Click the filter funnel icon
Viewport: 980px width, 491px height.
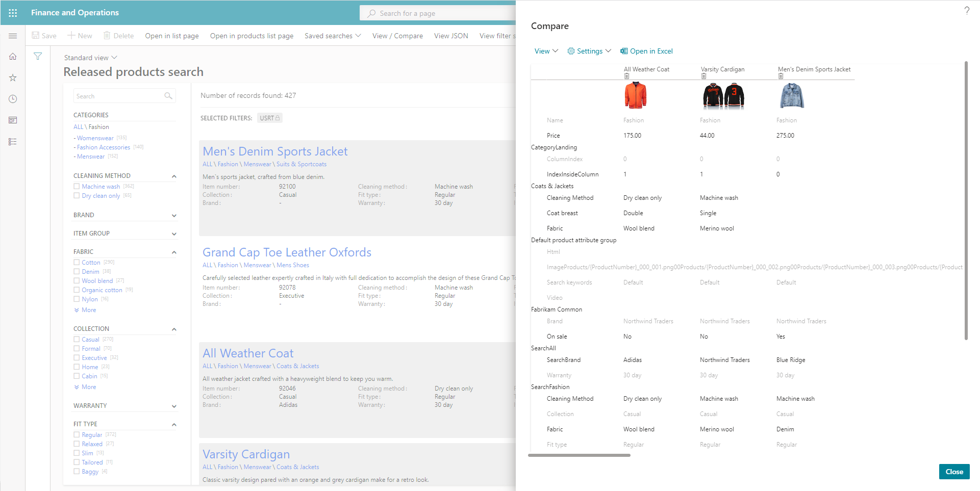(x=38, y=57)
